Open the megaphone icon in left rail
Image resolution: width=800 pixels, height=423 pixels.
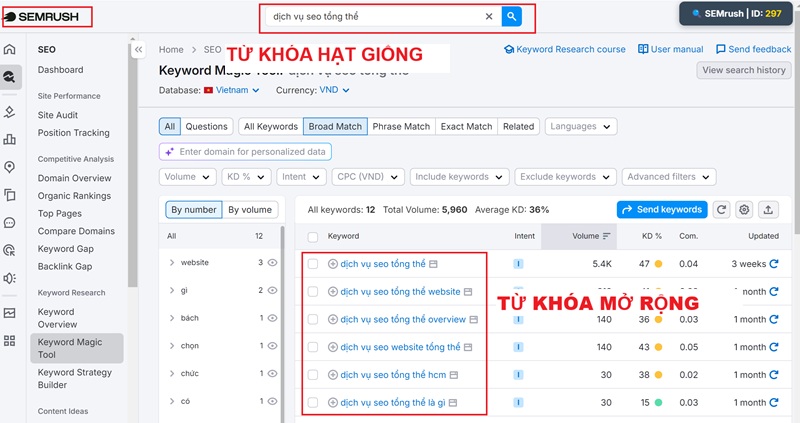pyautogui.click(x=10, y=278)
